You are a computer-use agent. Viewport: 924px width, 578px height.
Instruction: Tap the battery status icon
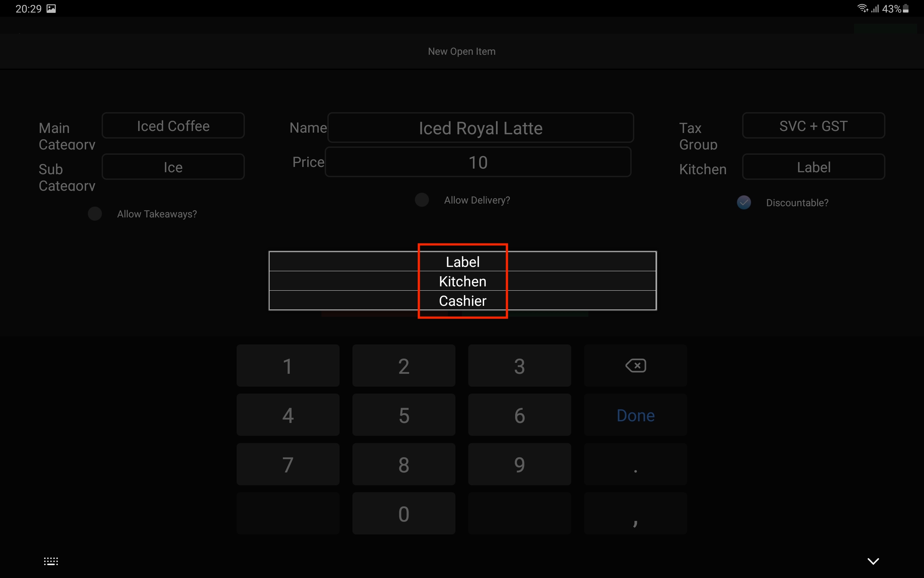click(x=905, y=9)
